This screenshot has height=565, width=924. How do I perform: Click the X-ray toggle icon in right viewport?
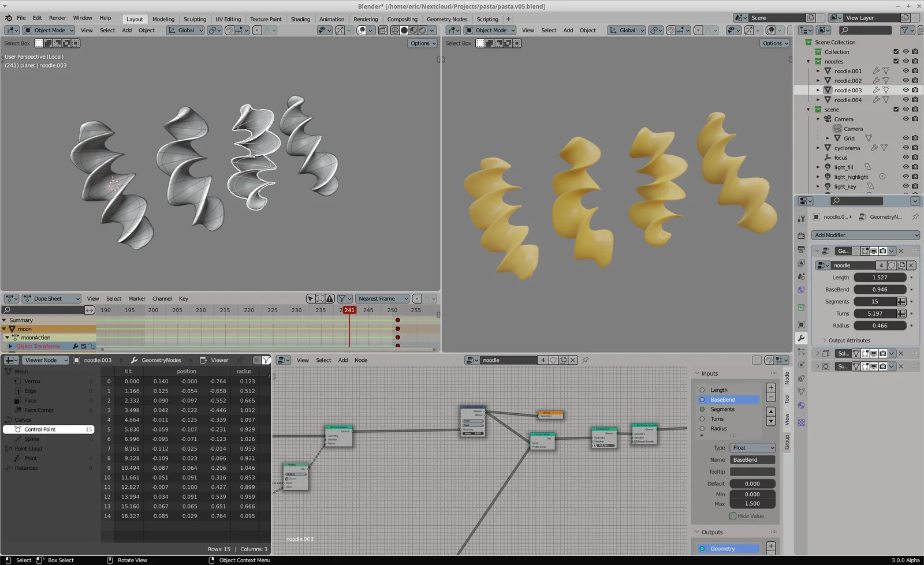[x=790, y=30]
